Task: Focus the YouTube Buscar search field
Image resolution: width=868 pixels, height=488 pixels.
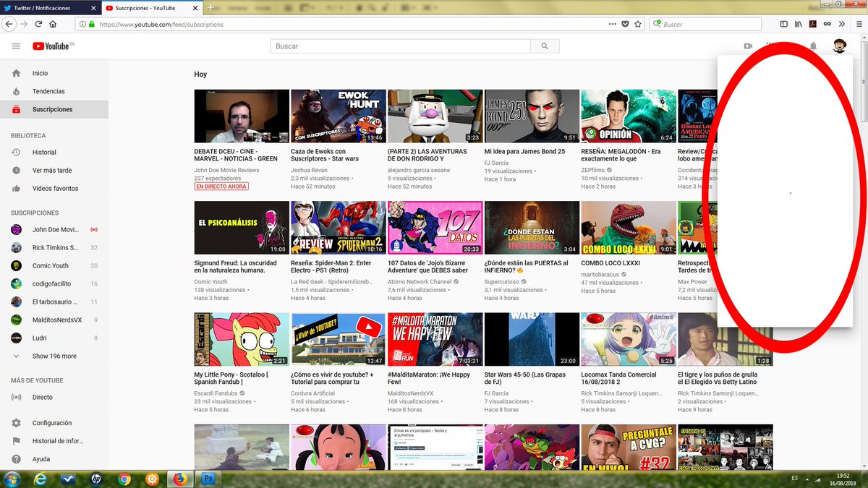Action: click(x=401, y=46)
